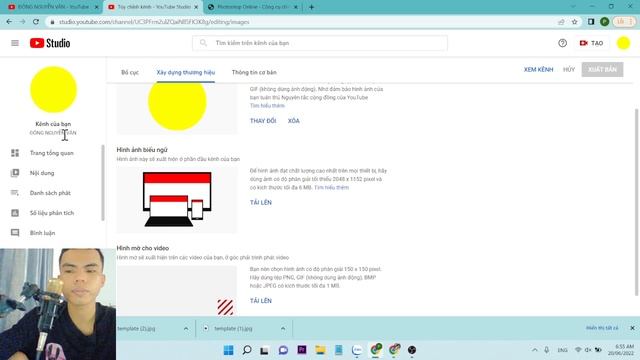This screenshot has width=640, height=360.
Task: Focus the channel search field
Action: point(320,43)
